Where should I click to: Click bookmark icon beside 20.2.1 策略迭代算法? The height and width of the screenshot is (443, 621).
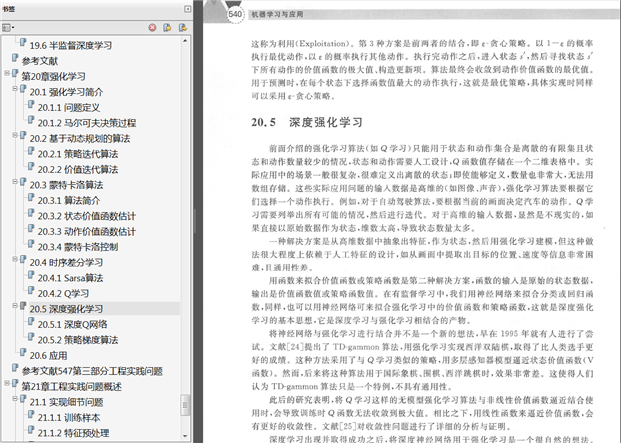31,151
